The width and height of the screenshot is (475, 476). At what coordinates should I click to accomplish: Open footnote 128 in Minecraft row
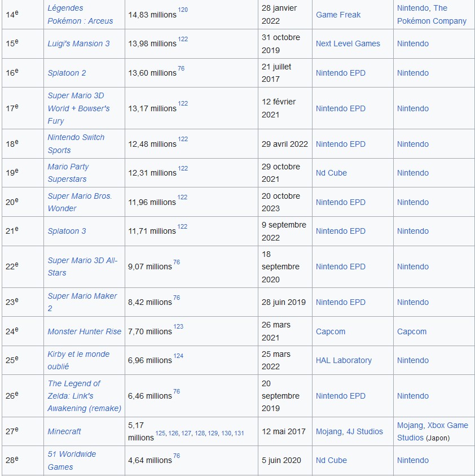point(200,434)
